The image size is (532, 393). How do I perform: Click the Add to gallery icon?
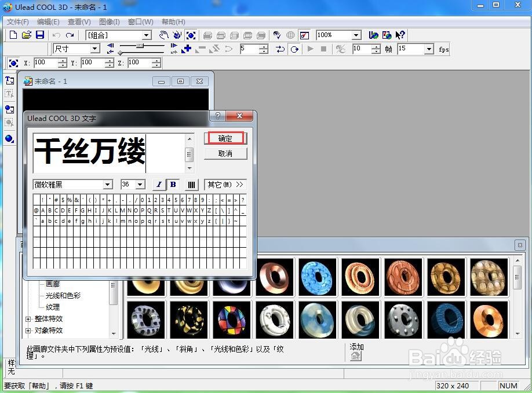click(x=356, y=356)
